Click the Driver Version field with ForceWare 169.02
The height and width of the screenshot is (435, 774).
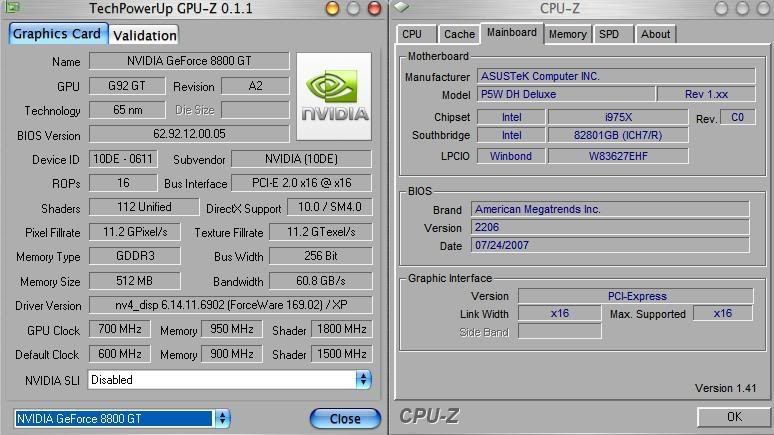pyautogui.click(x=231, y=305)
